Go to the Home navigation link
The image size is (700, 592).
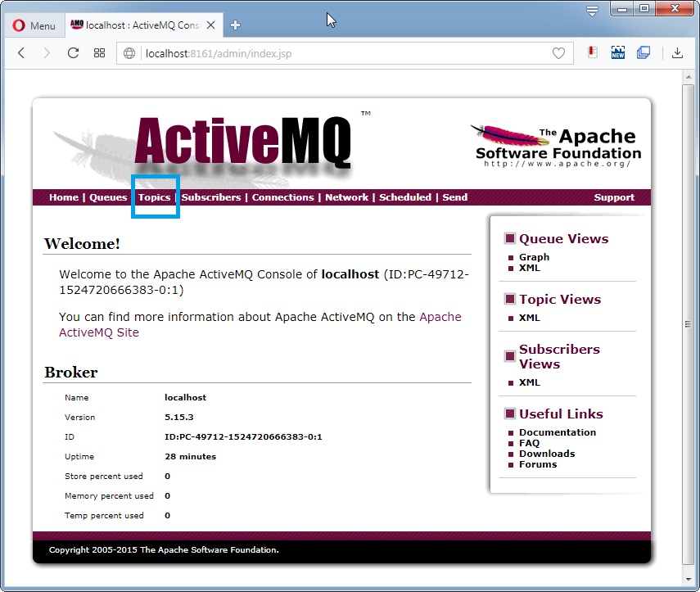(x=64, y=197)
